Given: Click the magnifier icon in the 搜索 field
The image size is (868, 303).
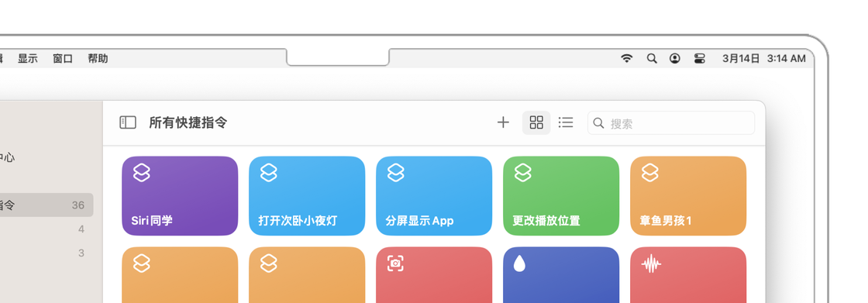Looking at the screenshot, I should click(x=598, y=123).
